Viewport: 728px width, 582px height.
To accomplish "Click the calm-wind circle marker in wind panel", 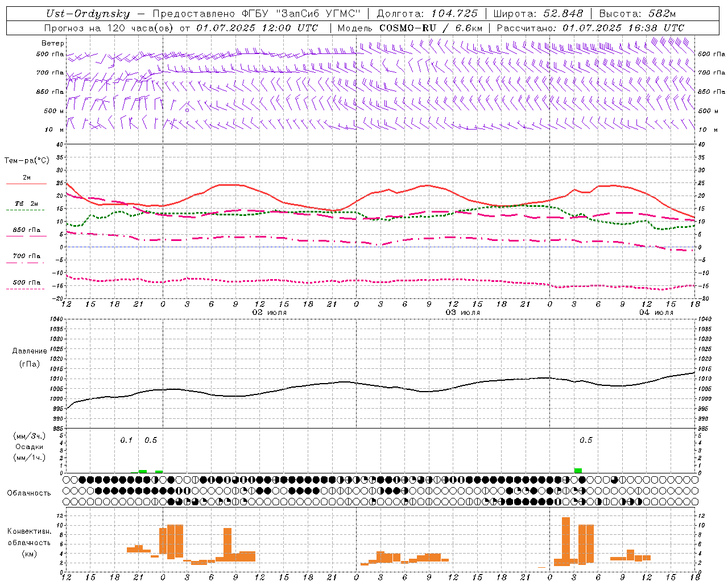I will click(x=187, y=110).
